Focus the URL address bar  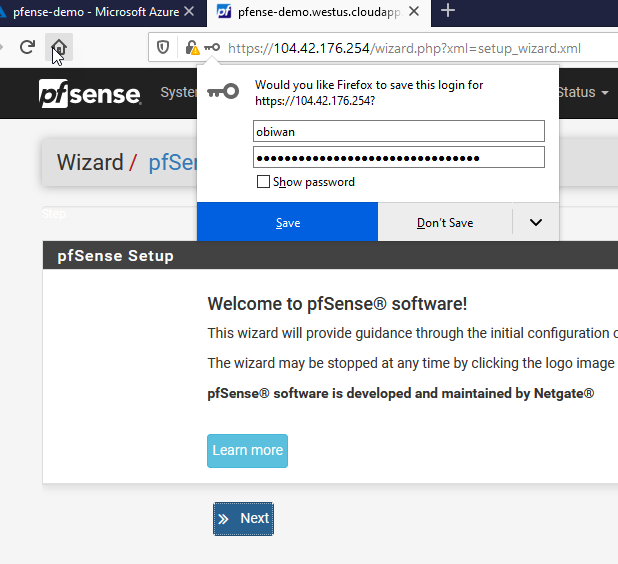(404, 48)
